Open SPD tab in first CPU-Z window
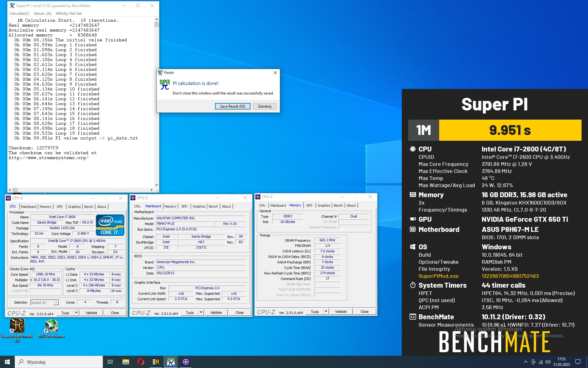Screen dimensions: 588x368 [x=60, y=207]
